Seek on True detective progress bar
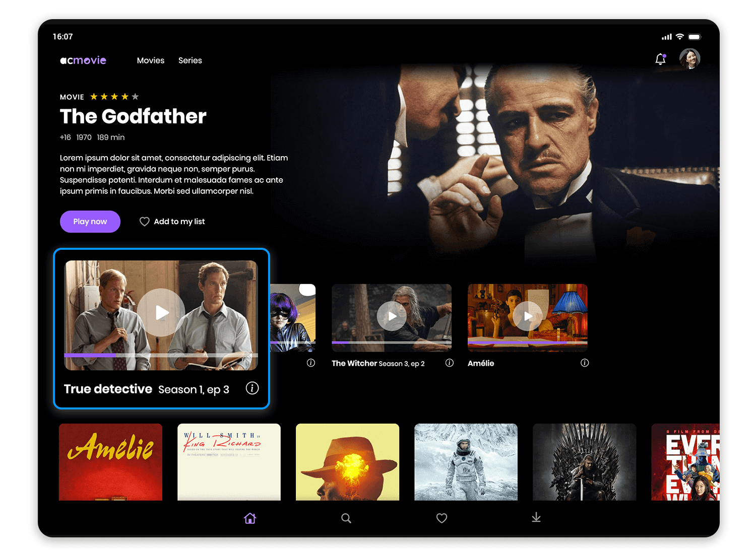 coord(161,355)
